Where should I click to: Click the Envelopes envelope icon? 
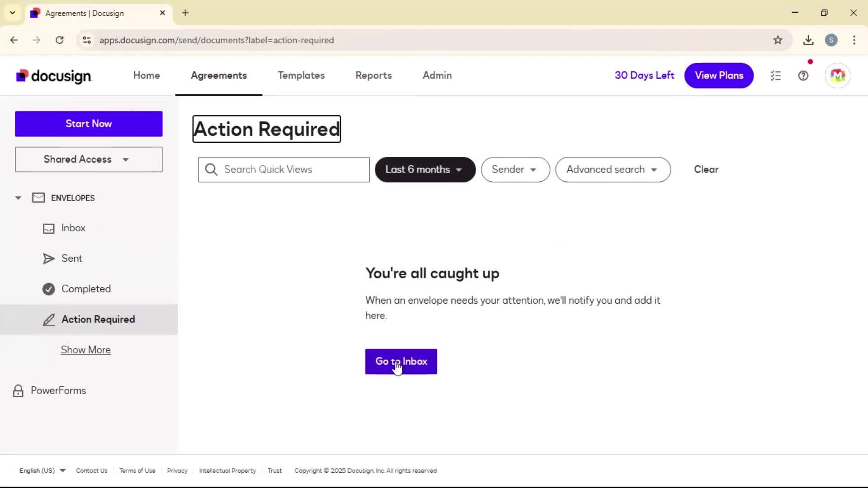tap(38, 198)
